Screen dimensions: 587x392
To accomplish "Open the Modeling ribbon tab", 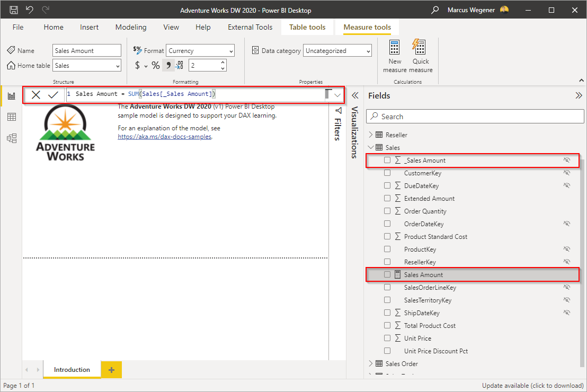I will click(131, 28).
